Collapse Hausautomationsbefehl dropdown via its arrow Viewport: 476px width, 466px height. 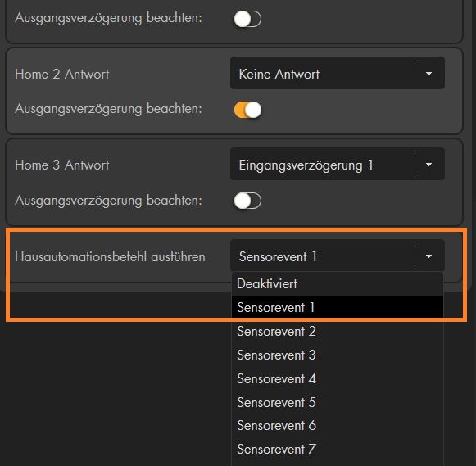(x=428, y=256)
